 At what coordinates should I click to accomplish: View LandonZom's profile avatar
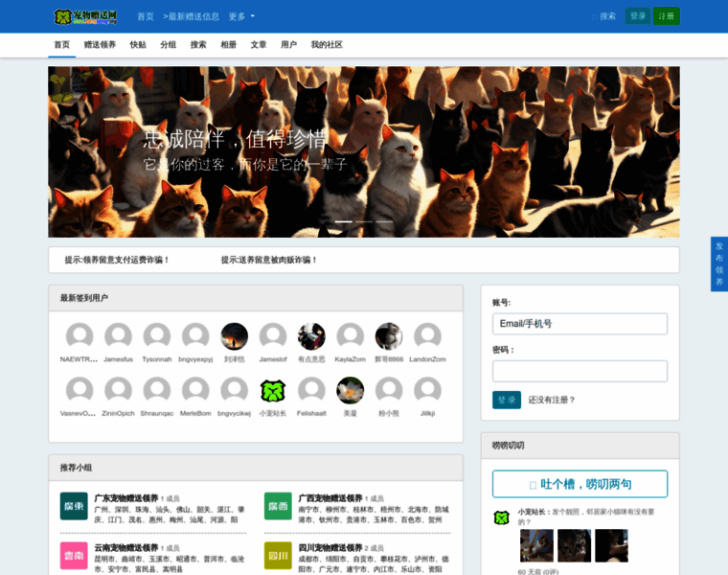coord(427,336)
